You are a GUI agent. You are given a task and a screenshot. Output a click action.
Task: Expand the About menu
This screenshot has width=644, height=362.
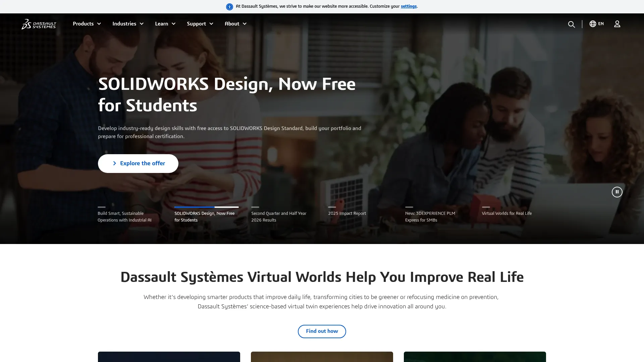point(235,24)
